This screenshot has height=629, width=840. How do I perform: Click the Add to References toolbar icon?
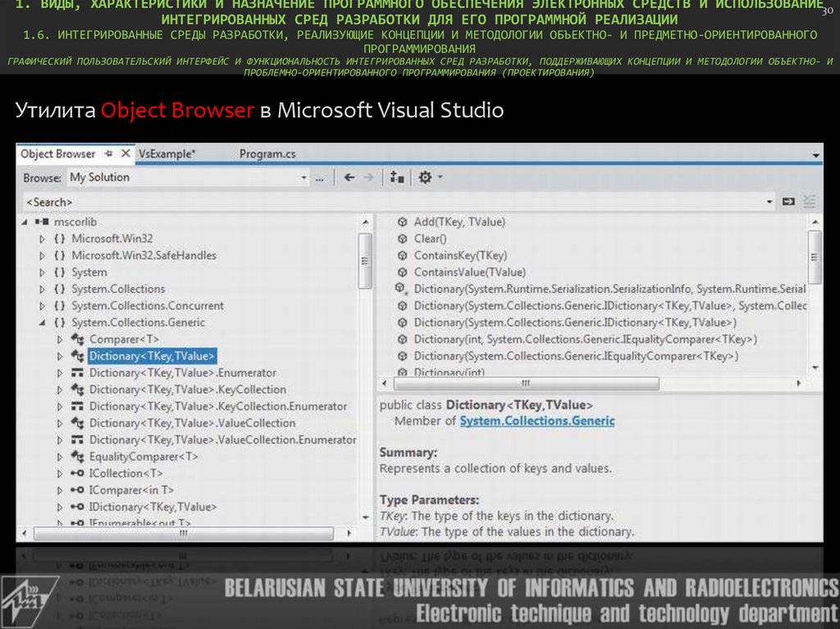pyautogui.click(x=397, y=177)
